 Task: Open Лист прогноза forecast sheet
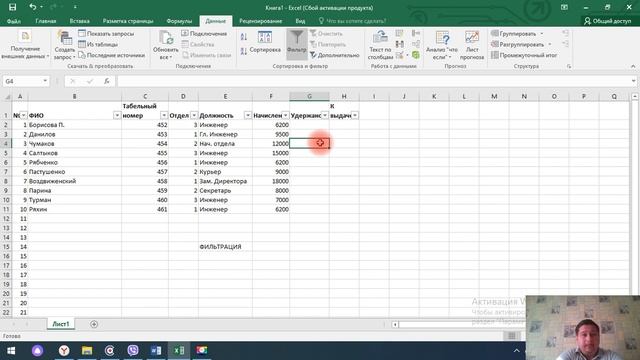coord(472,45)
